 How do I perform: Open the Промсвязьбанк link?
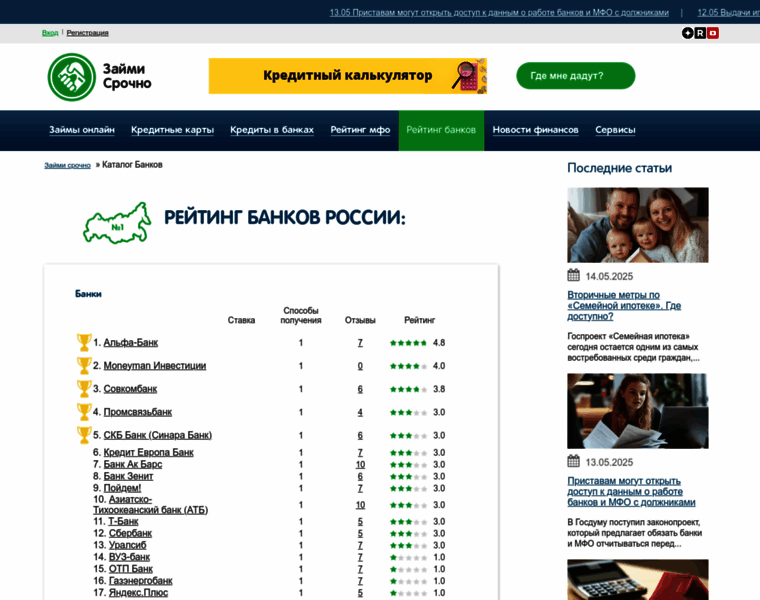pyautogui.click(x=138, y=412)
